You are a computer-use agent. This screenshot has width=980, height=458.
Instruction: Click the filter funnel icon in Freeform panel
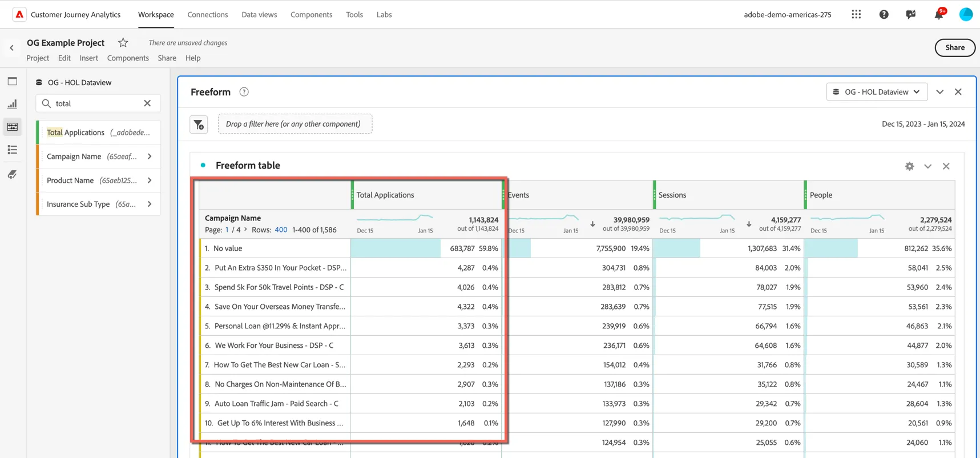click(x=199, y=124)
